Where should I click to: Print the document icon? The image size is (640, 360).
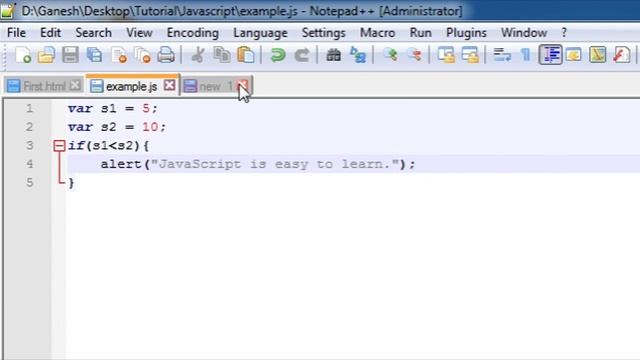click(x=166, y=55)
